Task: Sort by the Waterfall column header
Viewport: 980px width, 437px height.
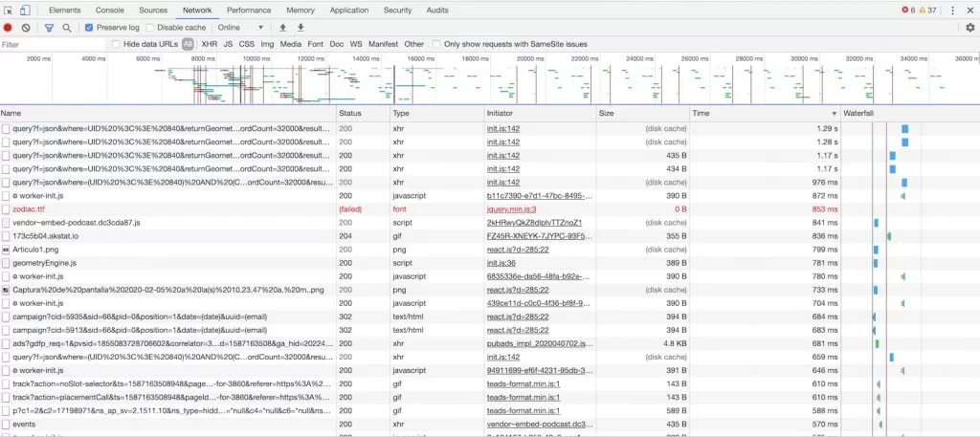Action: click(910, 114)
